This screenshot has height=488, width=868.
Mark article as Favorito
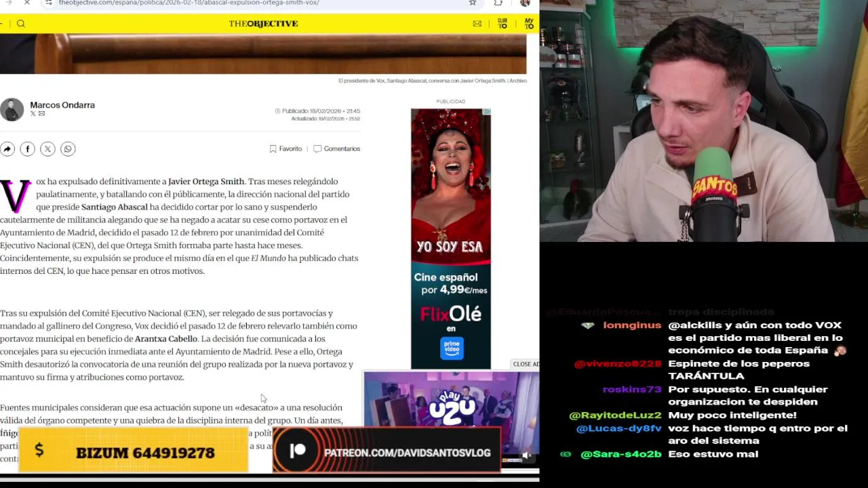(x=285, y=149)
